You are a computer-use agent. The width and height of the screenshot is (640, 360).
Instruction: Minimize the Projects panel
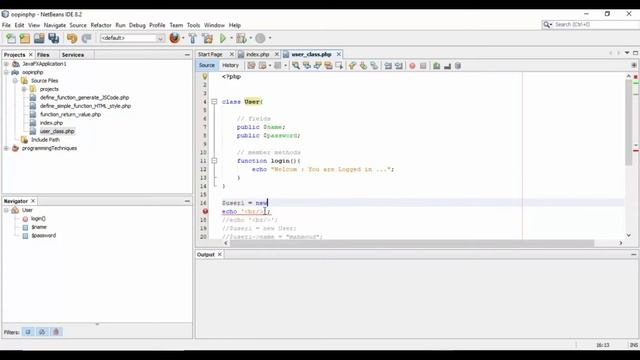click(187, 55)
